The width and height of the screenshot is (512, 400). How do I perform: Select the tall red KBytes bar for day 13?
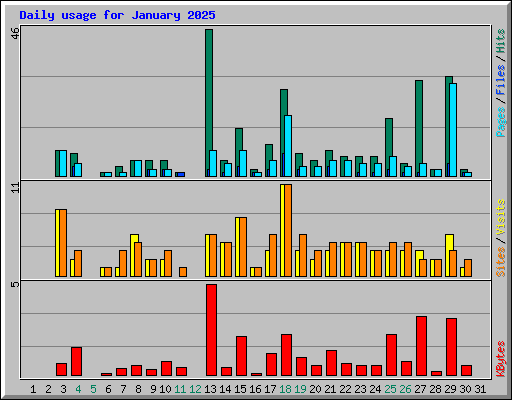tap(211, 330)
